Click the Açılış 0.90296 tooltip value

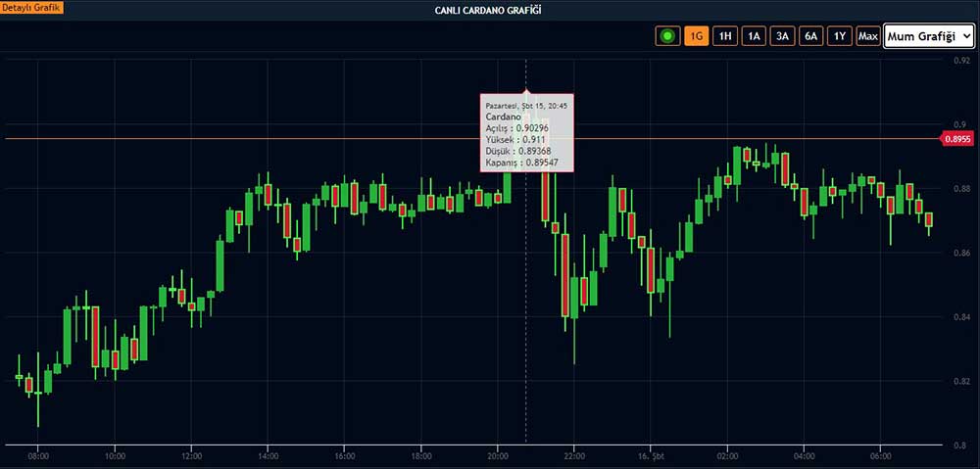tap(516, 128)
